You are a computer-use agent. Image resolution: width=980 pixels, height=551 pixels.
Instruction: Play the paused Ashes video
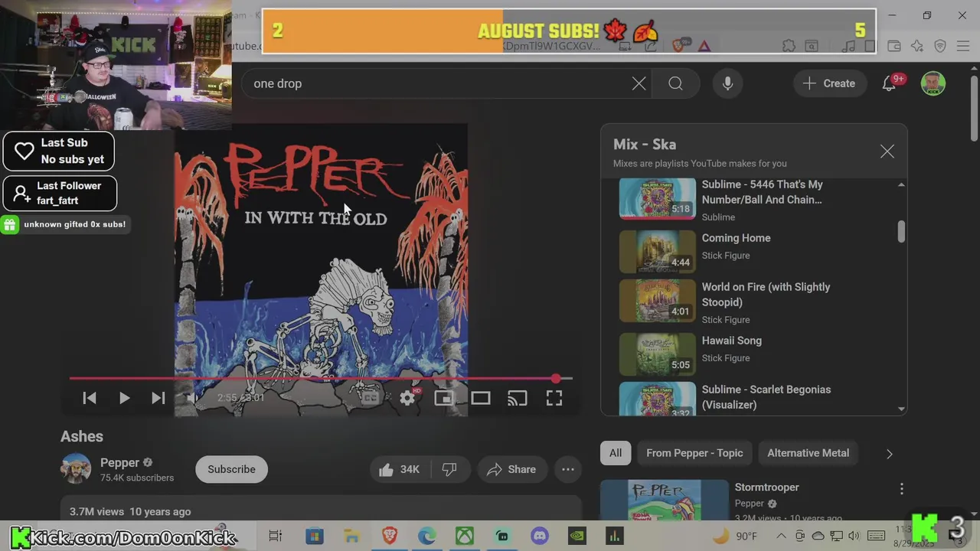click(124, 398)
